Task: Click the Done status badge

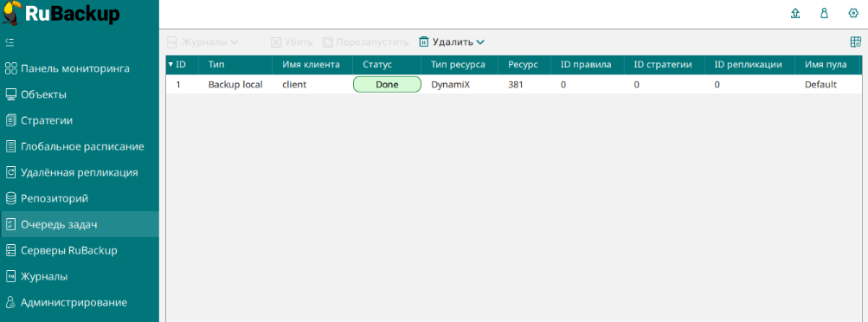Action: point(387,85)
